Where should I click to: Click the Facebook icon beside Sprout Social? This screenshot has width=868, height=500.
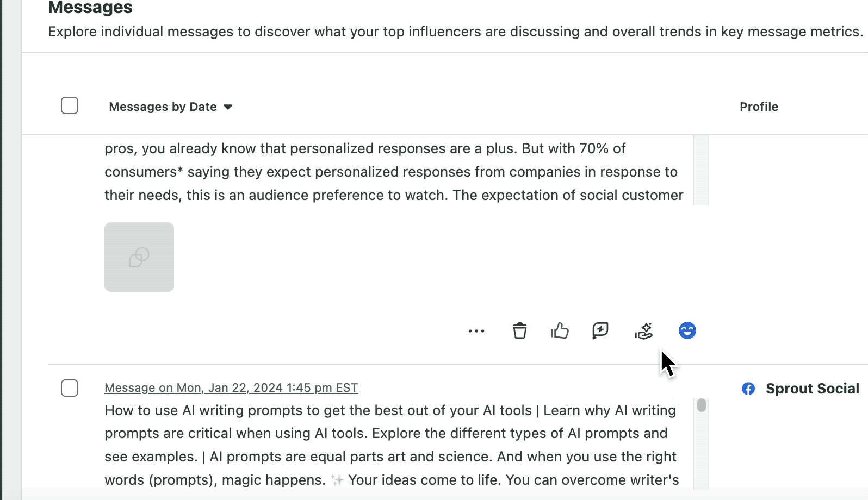748,389
